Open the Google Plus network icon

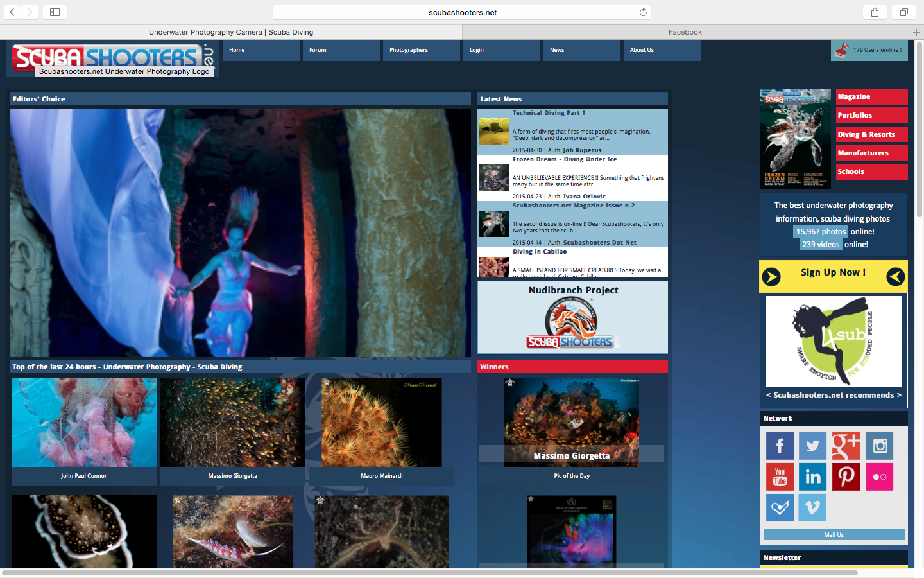pyautogui.click(x=846, y=446)
